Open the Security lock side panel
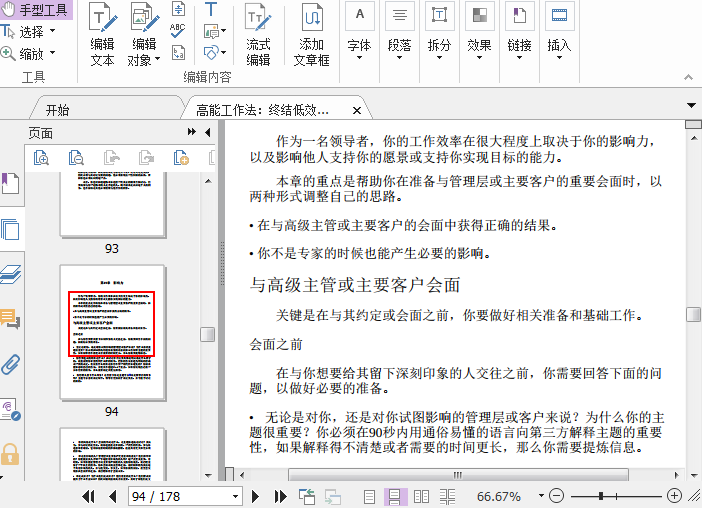This screenshot has height=508, width=702. point(10,454)
